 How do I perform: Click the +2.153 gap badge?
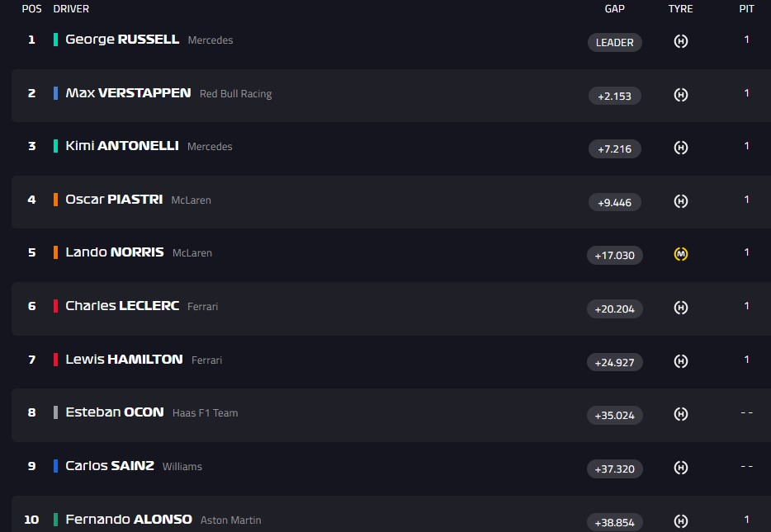[614, 96]
